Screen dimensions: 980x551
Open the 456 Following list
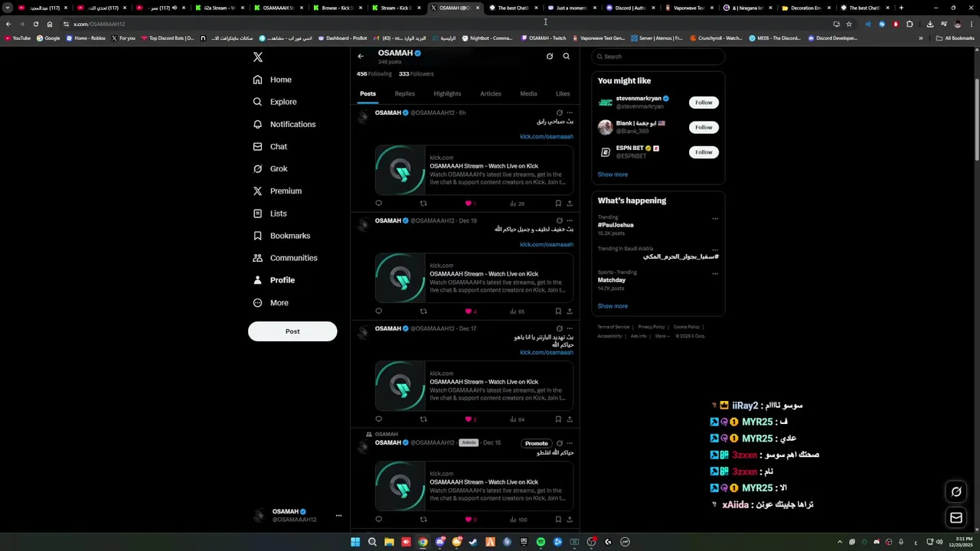(x=374, y=74)
